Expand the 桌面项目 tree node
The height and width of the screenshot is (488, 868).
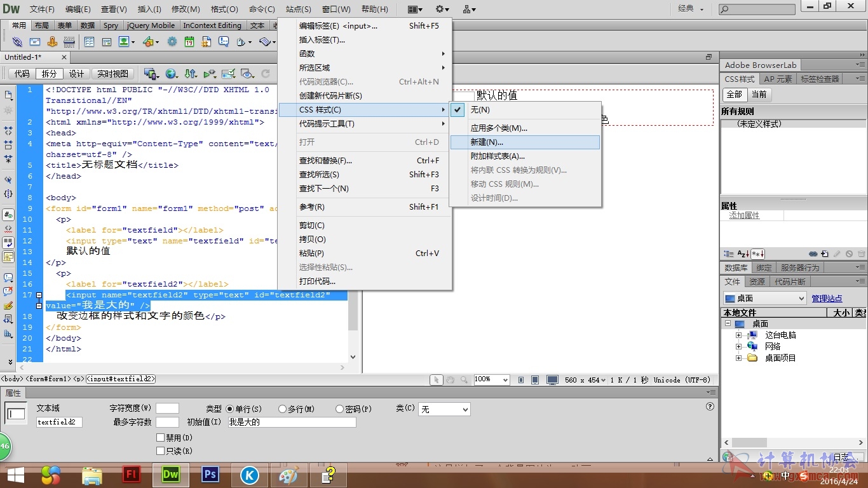(x=738, y=358)
